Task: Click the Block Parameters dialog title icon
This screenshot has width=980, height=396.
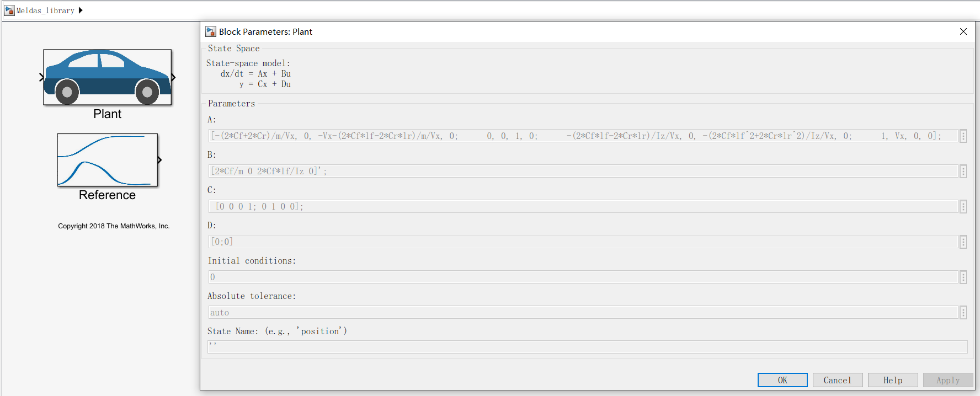Action: tap(211, 31)
